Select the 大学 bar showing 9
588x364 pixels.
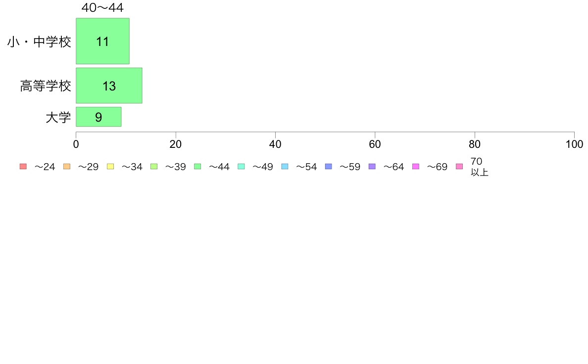point(98,117)
